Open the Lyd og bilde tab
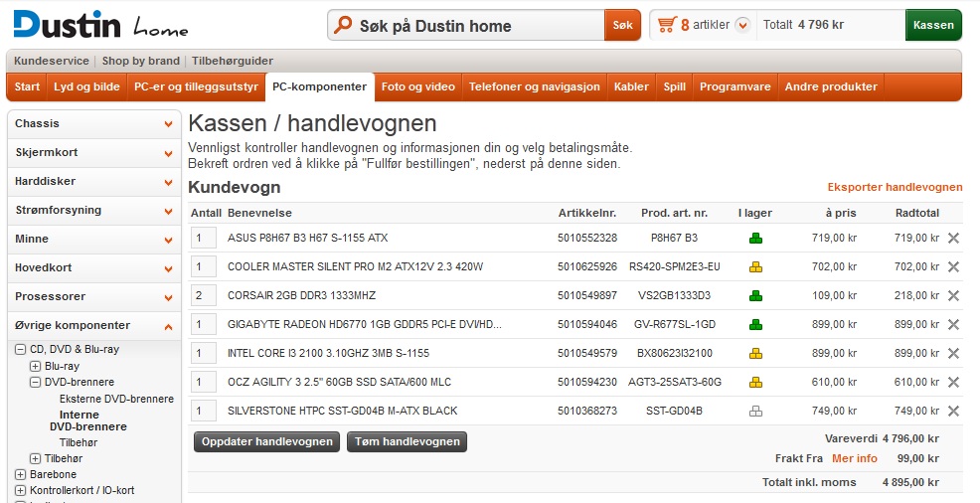Viewport: 980px width, 503px height. pos(86,86)
